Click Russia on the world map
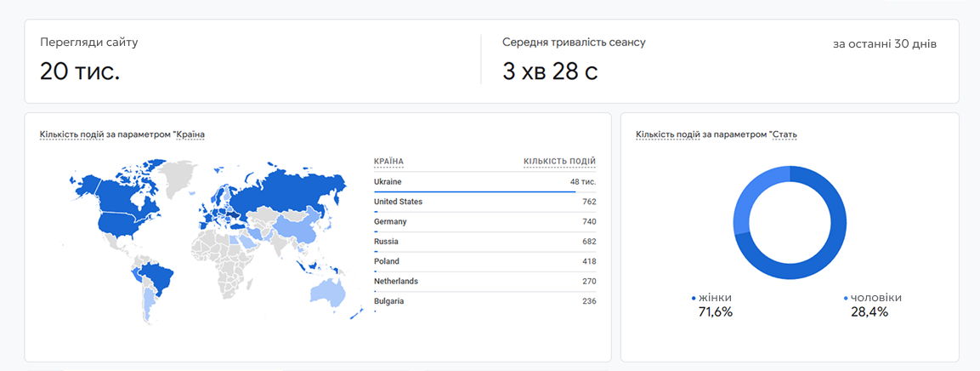Image resolution: width=980 pixels, height=371 pixels. [x=289, y=187]
